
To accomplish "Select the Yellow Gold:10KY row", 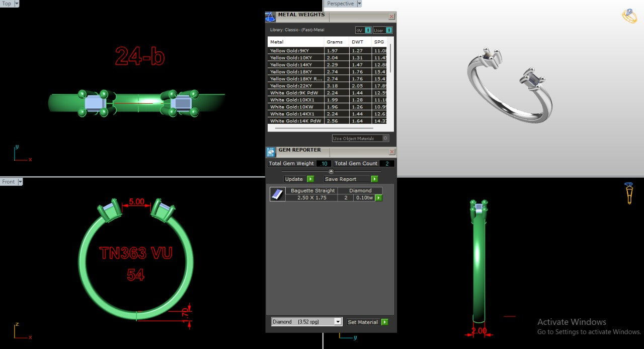I will (327, 57).
